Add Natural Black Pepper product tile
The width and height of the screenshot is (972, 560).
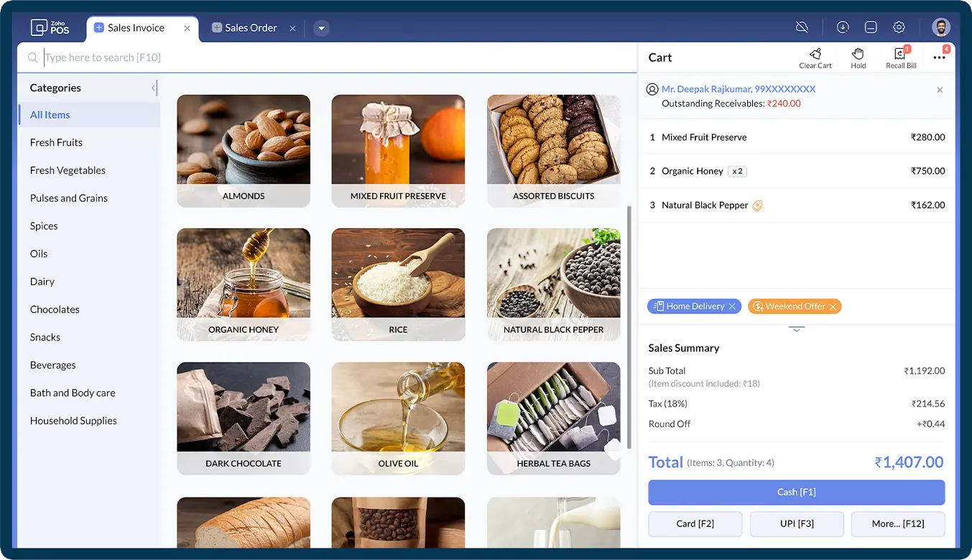[x=553, y=284]
